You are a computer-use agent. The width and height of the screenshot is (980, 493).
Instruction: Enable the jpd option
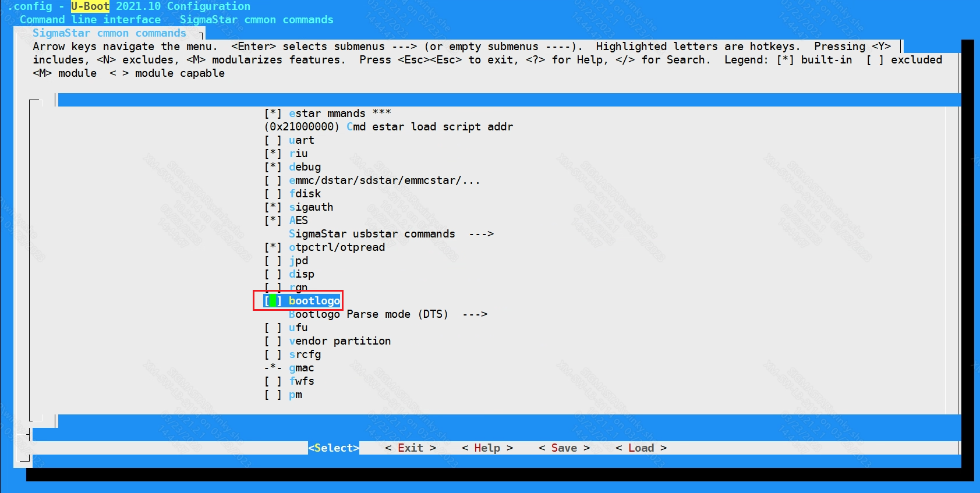point(273,261)
